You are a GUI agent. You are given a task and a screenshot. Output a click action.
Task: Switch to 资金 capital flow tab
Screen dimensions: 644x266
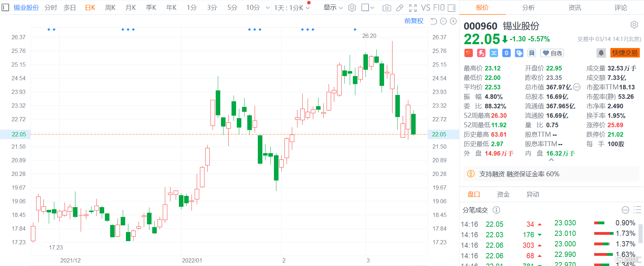tap(503, 195)
